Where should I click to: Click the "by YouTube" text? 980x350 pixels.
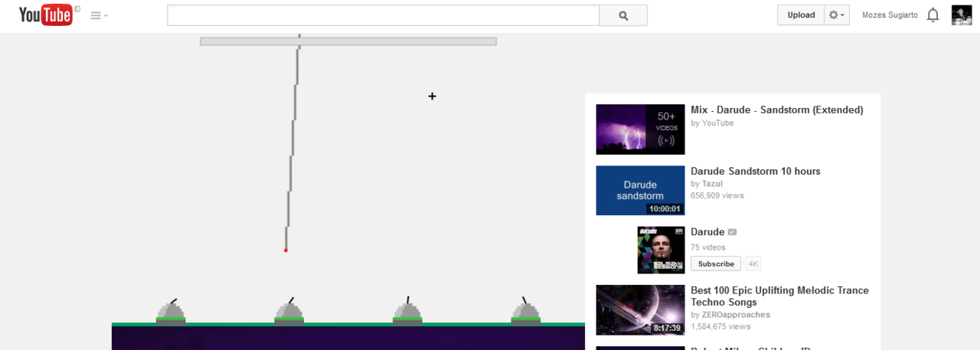pos(712,123)
